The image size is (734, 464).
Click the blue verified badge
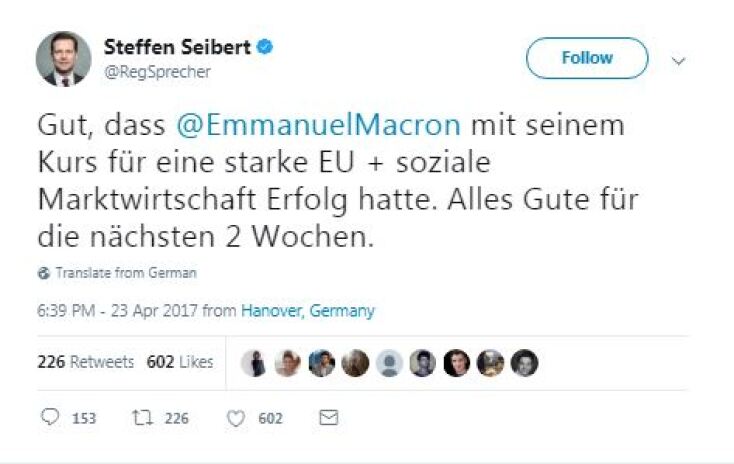268,46
